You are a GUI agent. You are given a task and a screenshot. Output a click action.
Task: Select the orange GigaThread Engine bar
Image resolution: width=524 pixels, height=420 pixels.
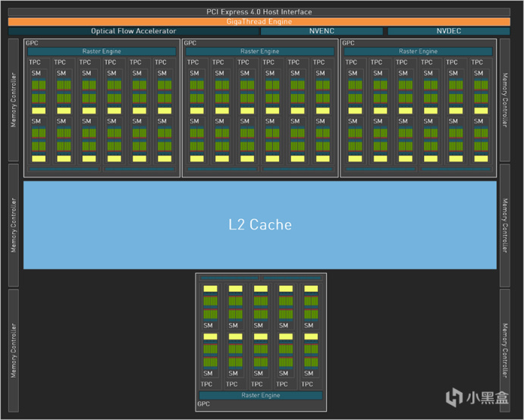click(x=259, y=22)
